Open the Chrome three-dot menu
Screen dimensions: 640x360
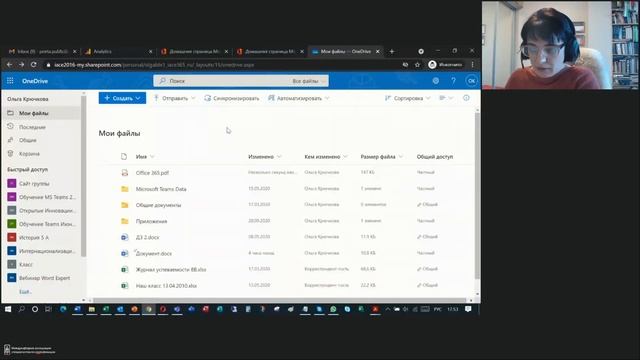click(472, 64)
